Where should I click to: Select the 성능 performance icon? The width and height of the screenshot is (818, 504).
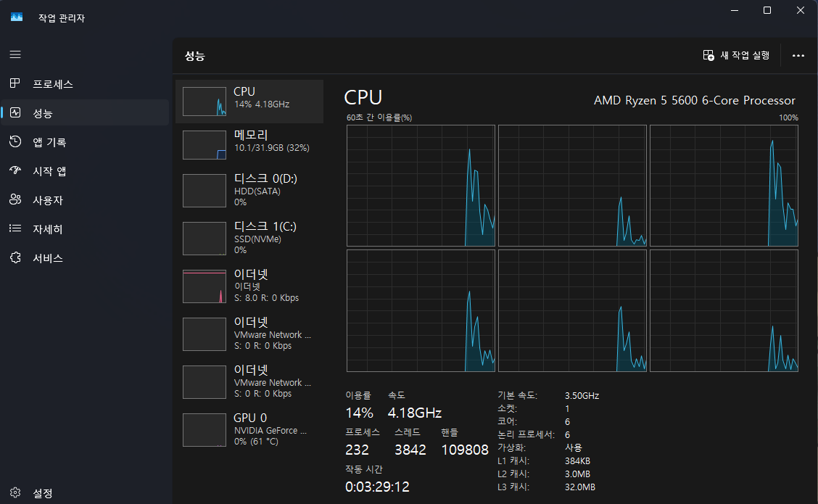(15, 112)
